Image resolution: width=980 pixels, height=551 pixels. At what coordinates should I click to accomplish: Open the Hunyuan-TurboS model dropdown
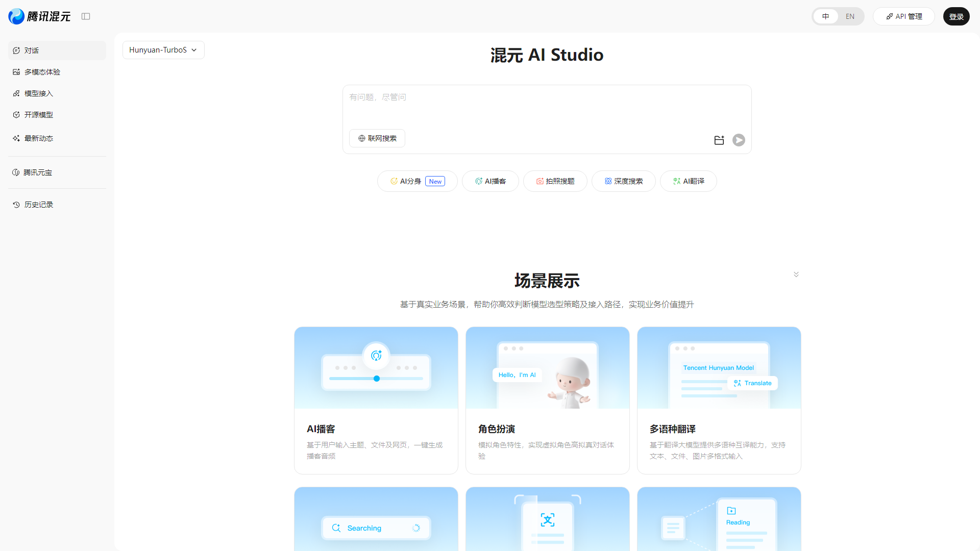click(x=163, y=49)
